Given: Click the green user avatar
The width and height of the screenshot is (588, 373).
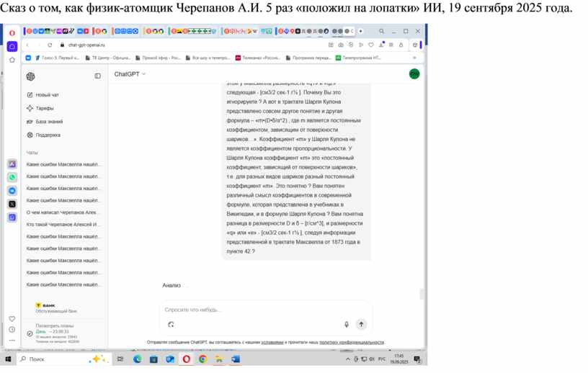Looking at the screenshot, I should point(414,74).
